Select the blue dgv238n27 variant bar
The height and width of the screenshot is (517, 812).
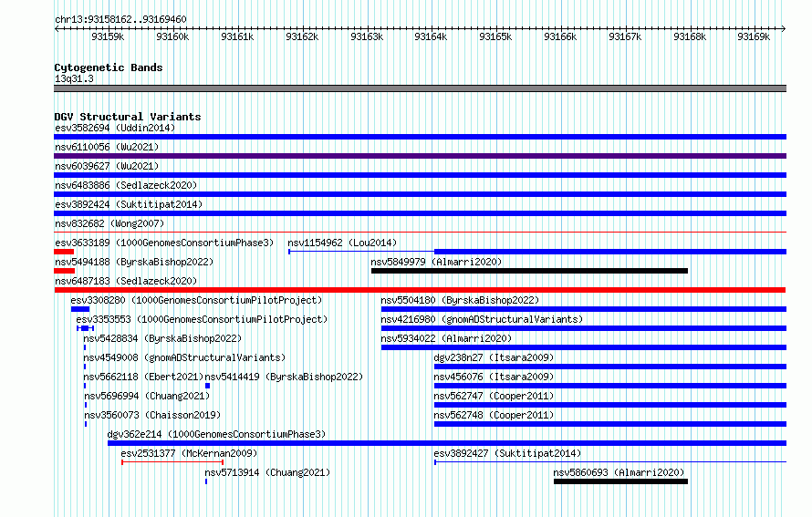pyautogui.click(x=610, y=367)
